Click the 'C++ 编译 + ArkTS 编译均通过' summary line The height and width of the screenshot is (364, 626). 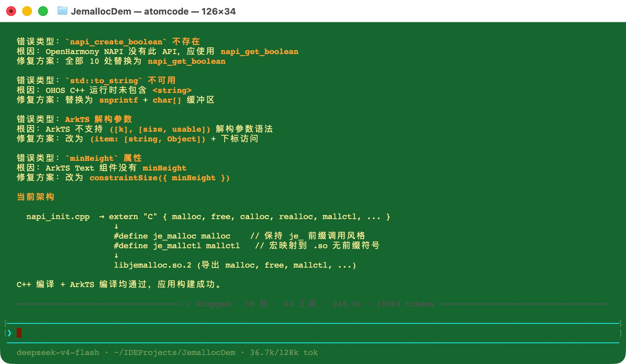(x=118, y=284)
